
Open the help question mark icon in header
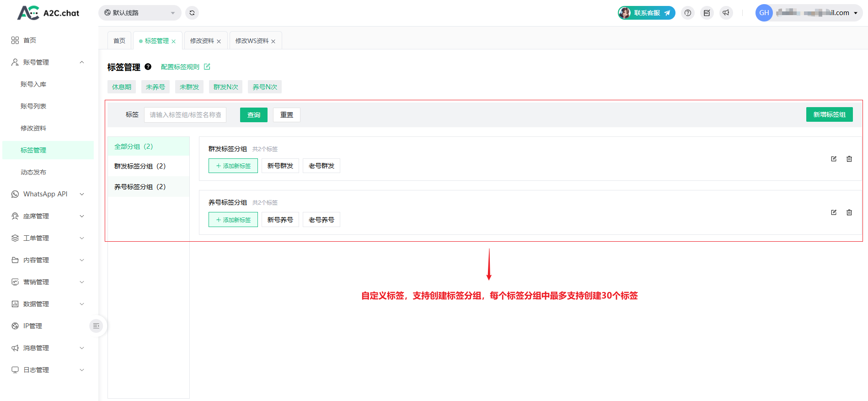click(x=688, y=13)
